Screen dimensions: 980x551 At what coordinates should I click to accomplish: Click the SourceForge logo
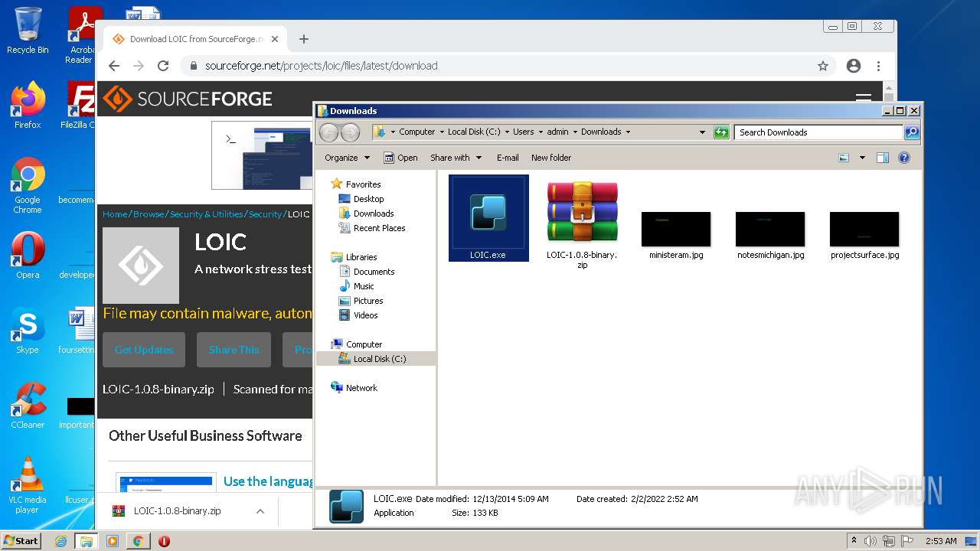pyautogui.click(x=188, y=99)
